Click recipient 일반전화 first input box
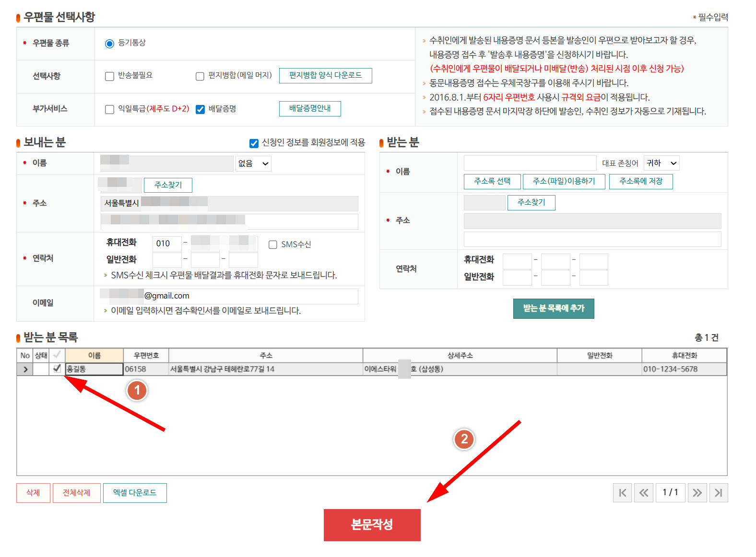The height and width of the screenshot is (557, 756). coord(517,278)
